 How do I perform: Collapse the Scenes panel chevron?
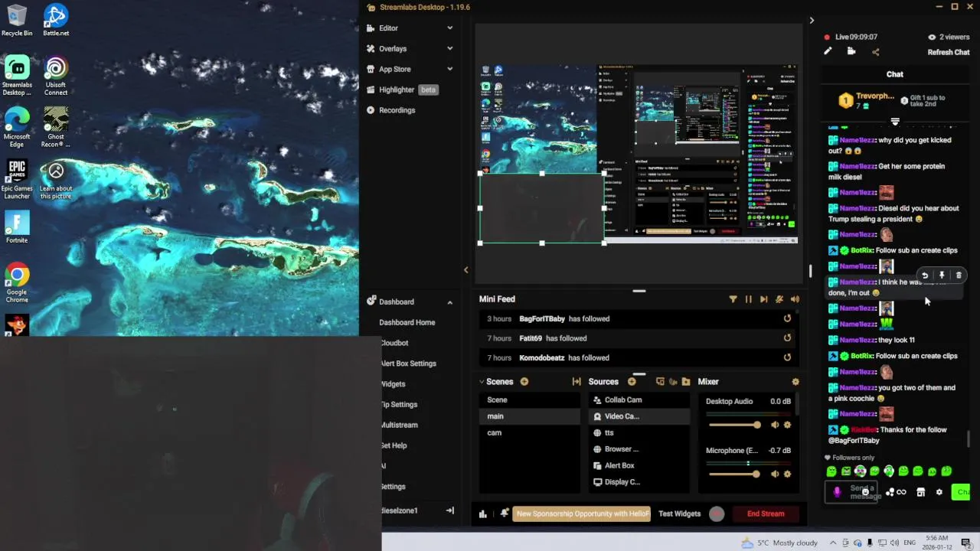click(x=482, y=381)
